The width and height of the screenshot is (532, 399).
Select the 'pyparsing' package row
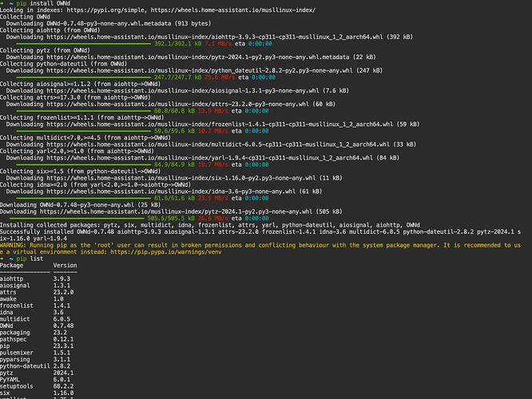[35, 359]
